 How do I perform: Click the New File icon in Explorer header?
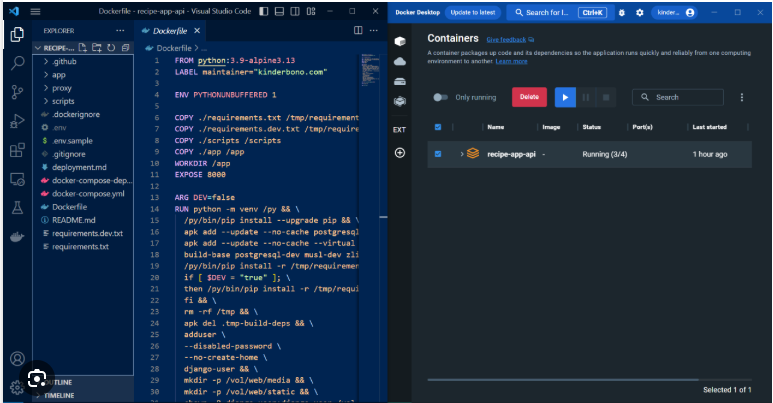coord(84,47)
